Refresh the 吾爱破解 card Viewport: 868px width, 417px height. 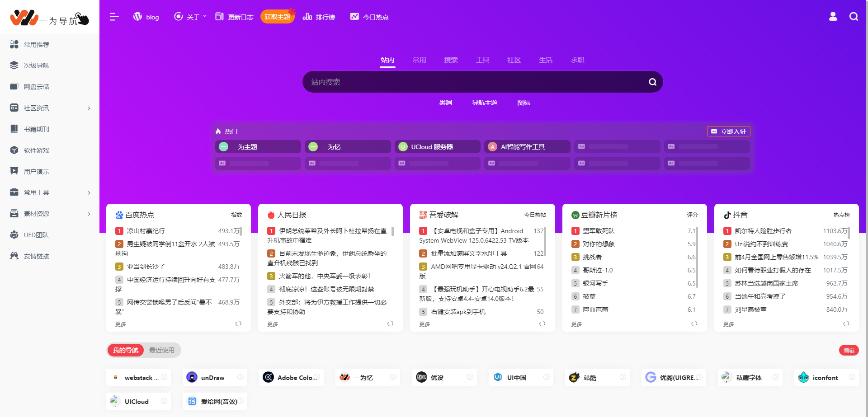542,323
